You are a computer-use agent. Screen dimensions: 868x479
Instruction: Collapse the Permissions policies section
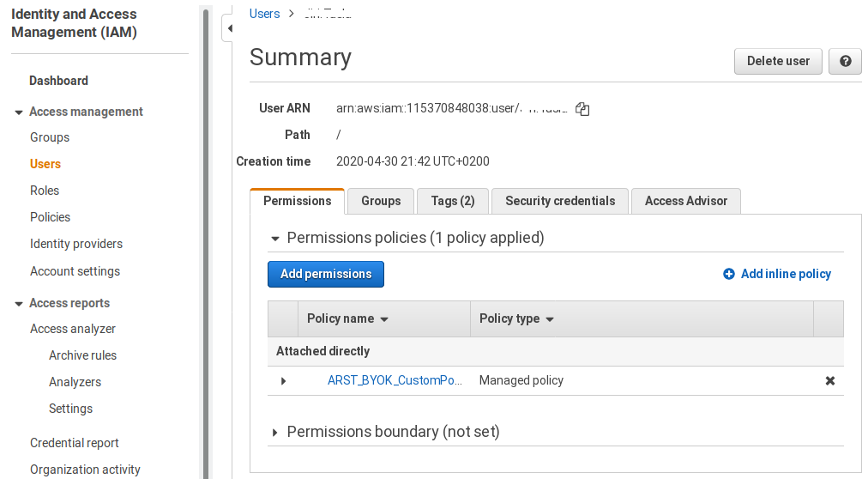[x=275, y=239]
